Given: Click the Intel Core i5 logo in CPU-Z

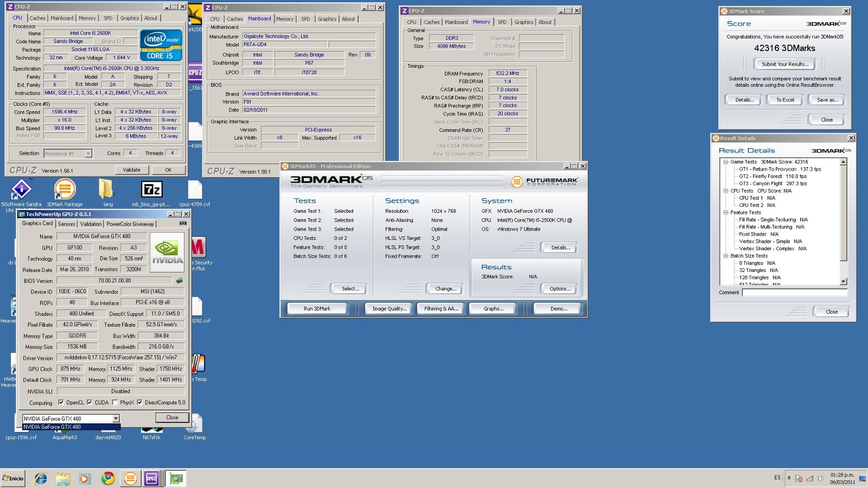Looking at the screenshot, I should coord(161,45).
